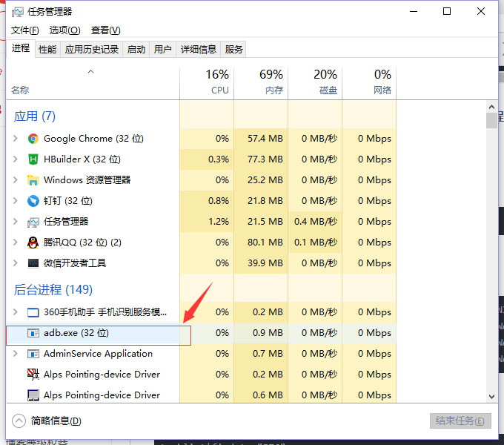The width and height of the screenshot is (504, 445).
Task: Sort processes by the 内存 column
Action: [261, 83]
